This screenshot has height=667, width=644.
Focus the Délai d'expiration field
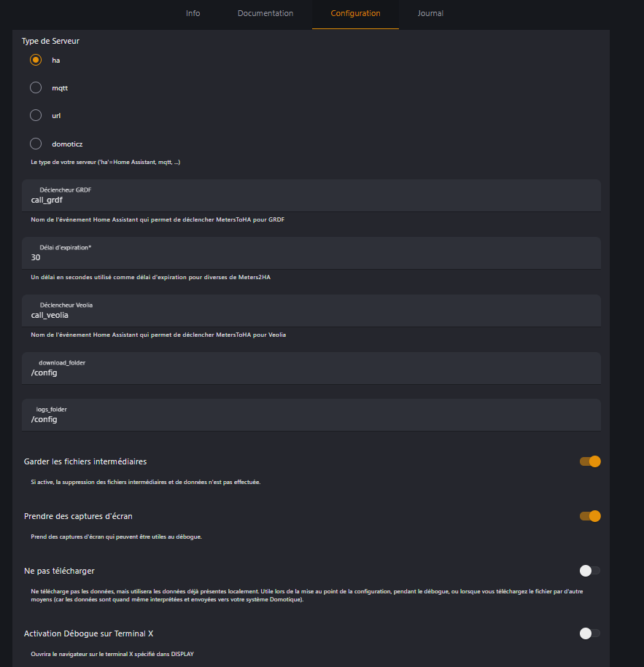[x=311, y=253]
